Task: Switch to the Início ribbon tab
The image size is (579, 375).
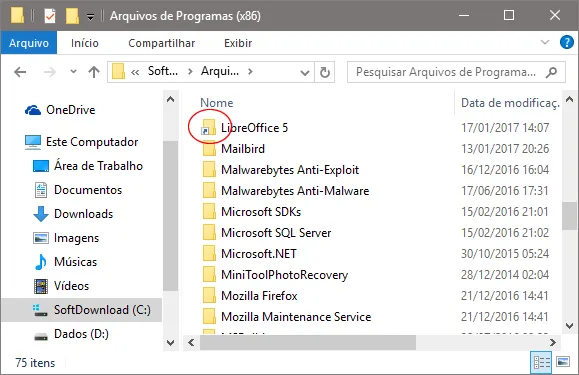Action: click(85, 43)
